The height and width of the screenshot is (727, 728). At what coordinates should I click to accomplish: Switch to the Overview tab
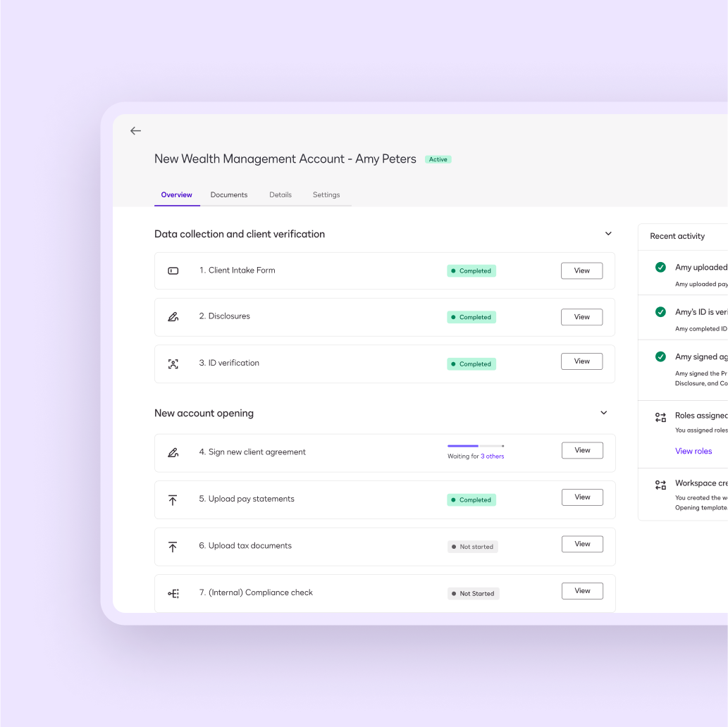176,195
